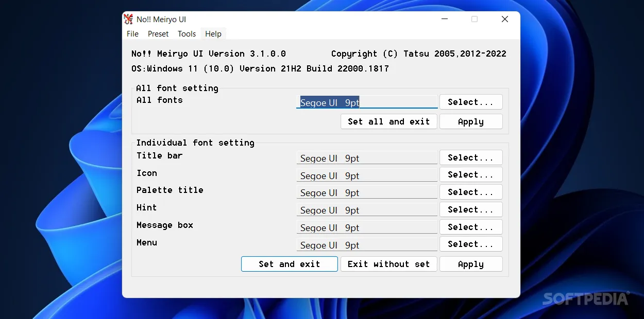Choose Select for Title bar font
This screenshot has height=319, width=644.
(470, 157)
